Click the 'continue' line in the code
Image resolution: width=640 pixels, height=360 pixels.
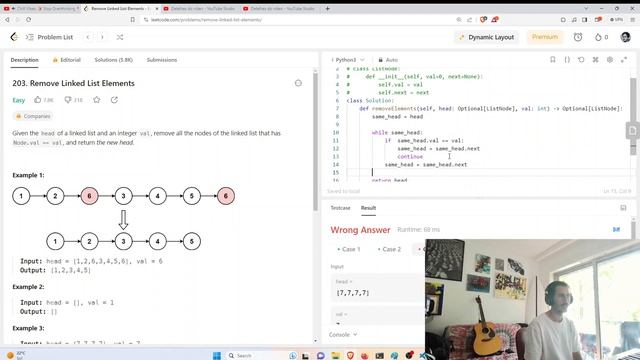tap(410, 157)
